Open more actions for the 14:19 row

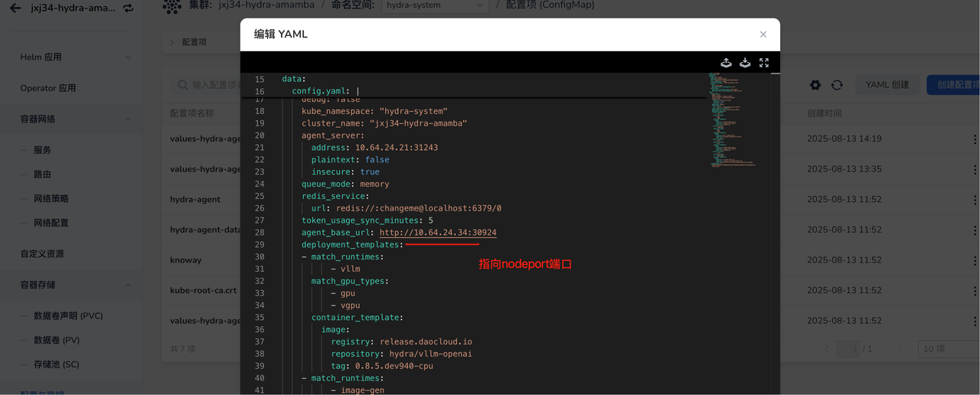tap(975, 139)
